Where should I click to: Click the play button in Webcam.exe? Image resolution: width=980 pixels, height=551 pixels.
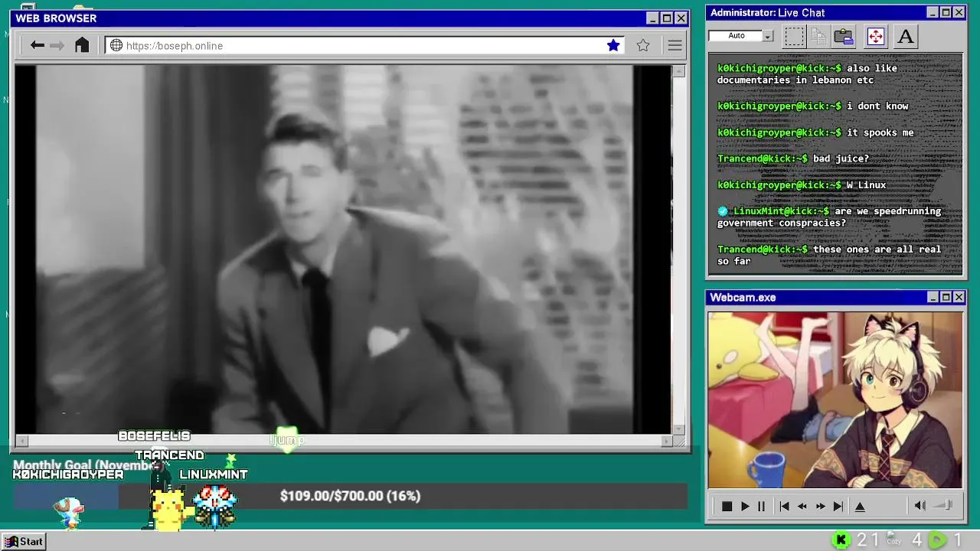[744, 506]
